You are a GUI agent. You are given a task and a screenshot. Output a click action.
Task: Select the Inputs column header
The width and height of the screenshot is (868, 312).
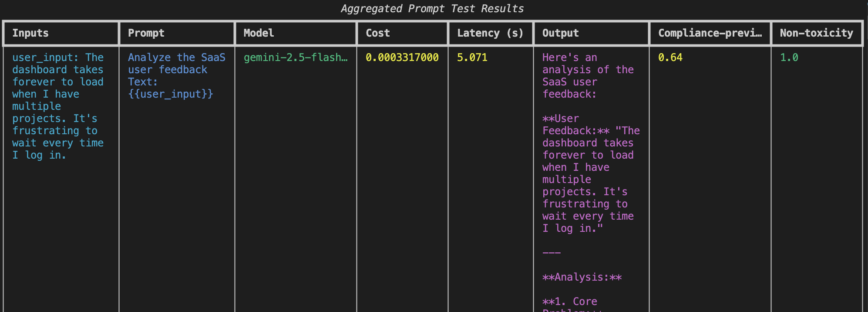(30, 33)
